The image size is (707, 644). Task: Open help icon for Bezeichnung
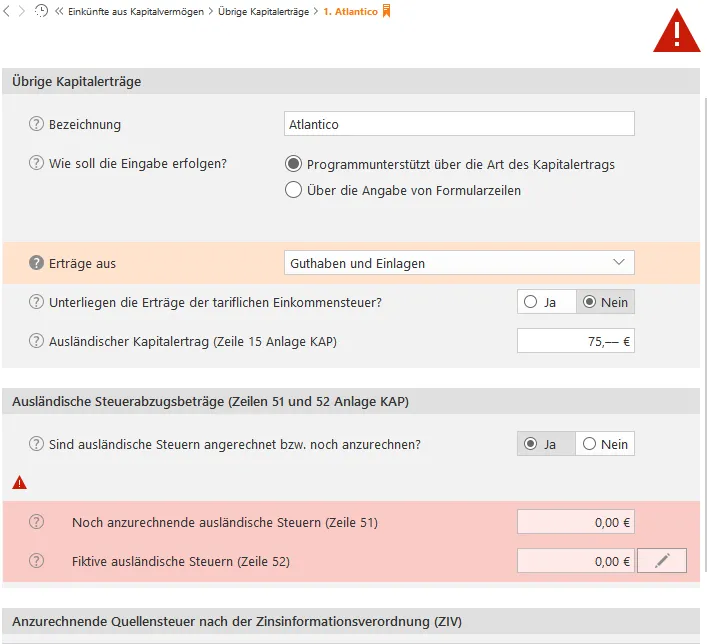pyautogui.click(x=37, y=124)
